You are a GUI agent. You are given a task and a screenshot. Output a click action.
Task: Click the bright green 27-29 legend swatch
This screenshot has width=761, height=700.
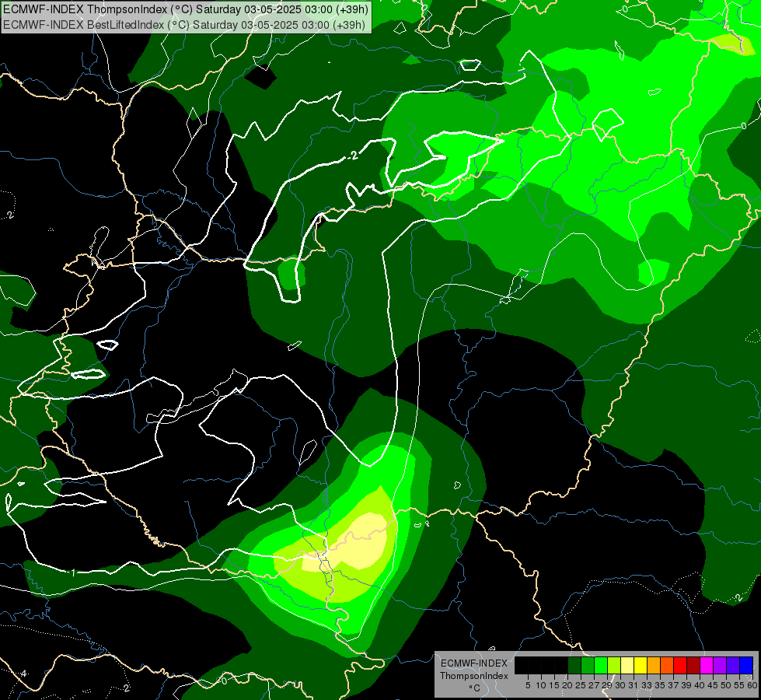point(601,665)
